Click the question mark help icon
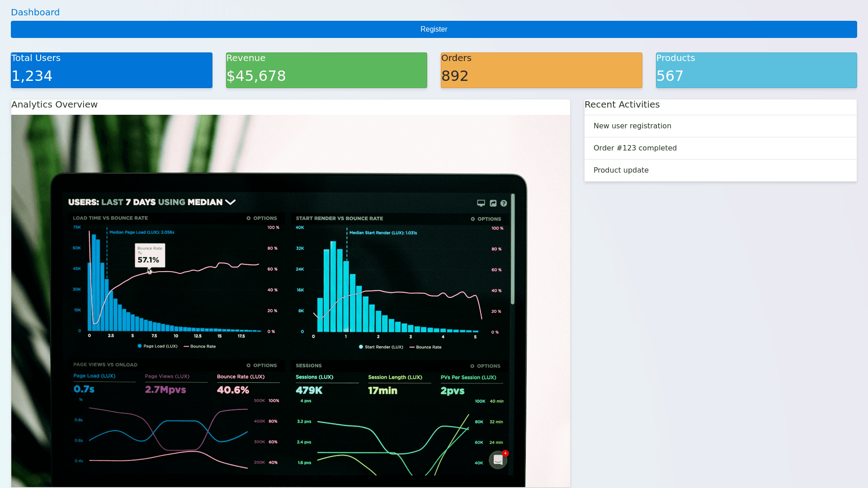 click(504, 203)
